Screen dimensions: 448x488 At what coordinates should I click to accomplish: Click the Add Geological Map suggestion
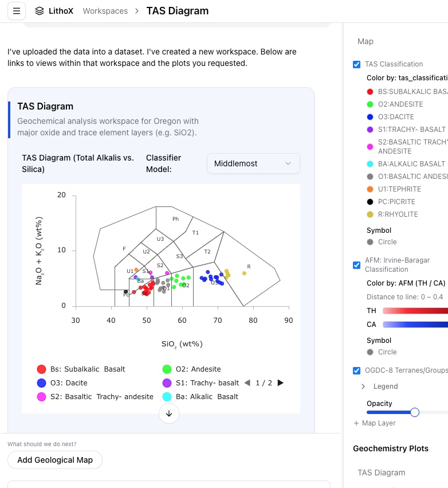tap(55, 460)
